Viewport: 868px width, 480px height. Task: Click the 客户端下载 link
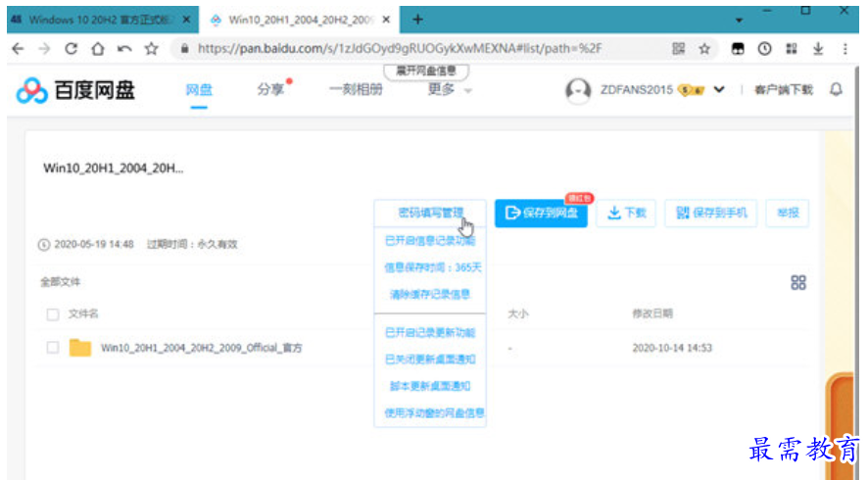784,90
